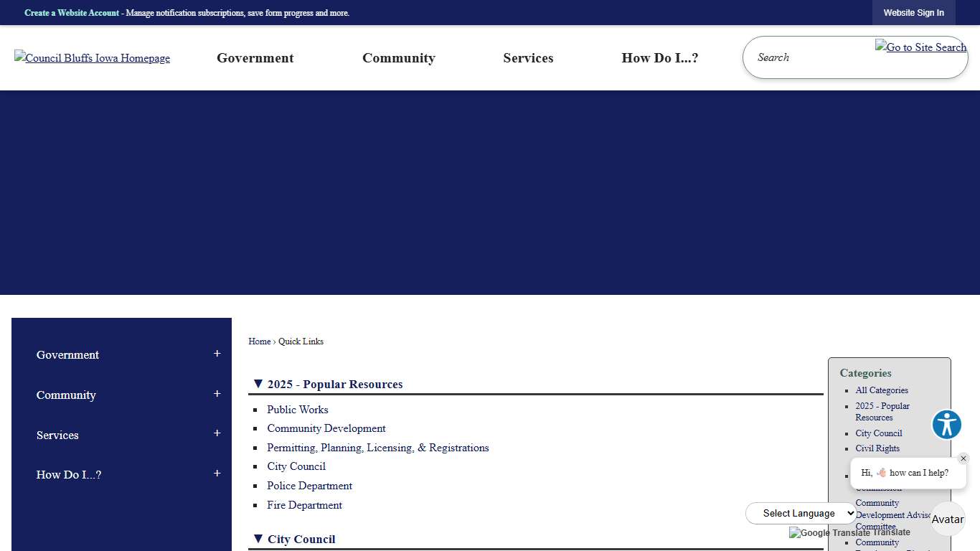Open the Police Department link
The width and height of the screenshot is (980, 551).
point(309,486)
